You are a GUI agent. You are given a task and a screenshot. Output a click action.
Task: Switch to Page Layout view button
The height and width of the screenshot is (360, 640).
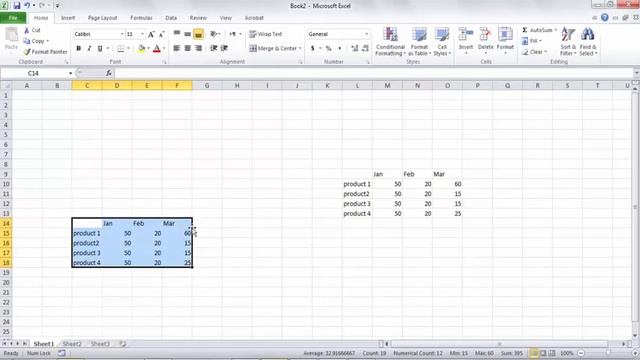tap(543, 353)
